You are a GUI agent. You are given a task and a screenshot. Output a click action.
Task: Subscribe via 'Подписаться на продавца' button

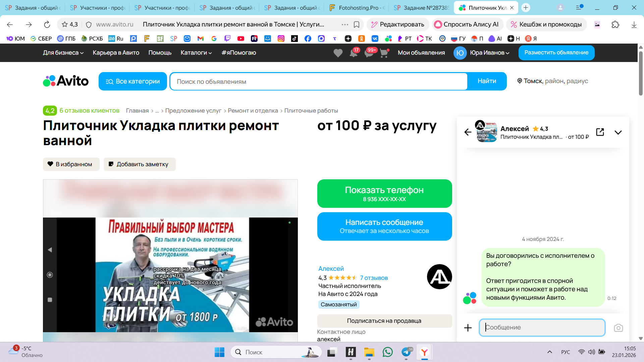pyautogui.click(x=384, y=321)
